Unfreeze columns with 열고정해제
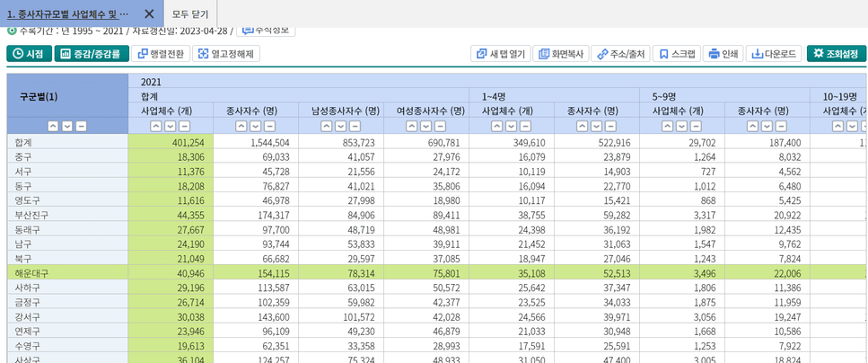Viewport: 868px width, 363px height. coord(226,54)
